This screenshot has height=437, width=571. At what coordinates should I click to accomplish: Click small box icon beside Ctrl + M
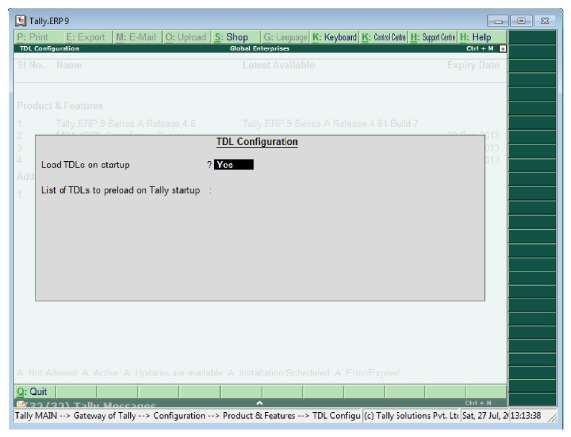pos(503,48)
